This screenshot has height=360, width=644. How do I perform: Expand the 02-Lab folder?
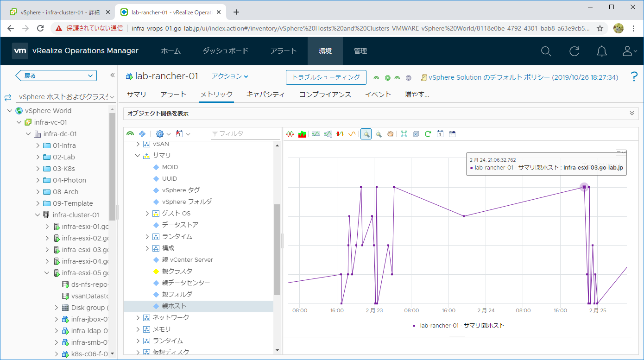(38, 157)
